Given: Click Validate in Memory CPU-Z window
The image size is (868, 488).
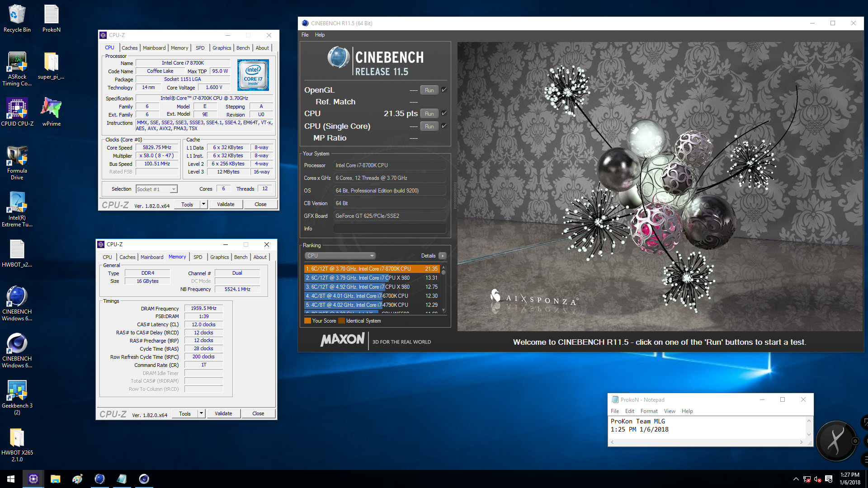Looking at the screenshot, I should coord(223,413).
